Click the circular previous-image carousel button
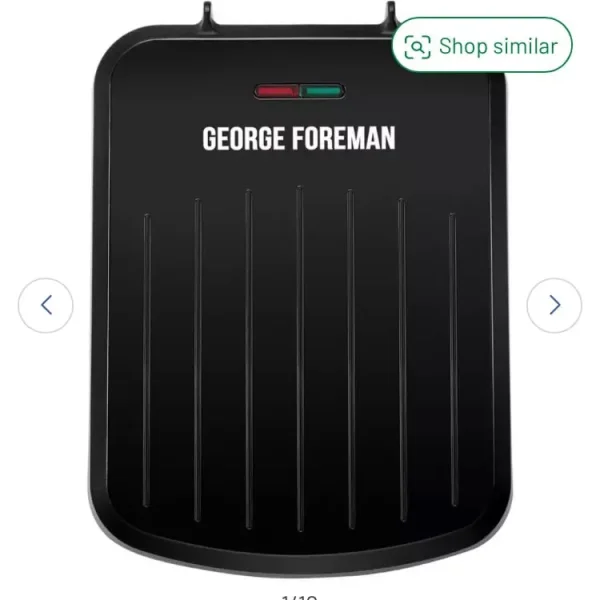Image resolution: width=600 pixels, height=600 pixels. [46, 305]
